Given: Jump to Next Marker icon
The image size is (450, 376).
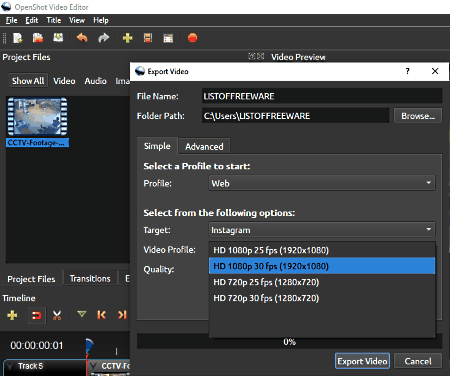Looking at the screenshot, I should coord(122,315).
